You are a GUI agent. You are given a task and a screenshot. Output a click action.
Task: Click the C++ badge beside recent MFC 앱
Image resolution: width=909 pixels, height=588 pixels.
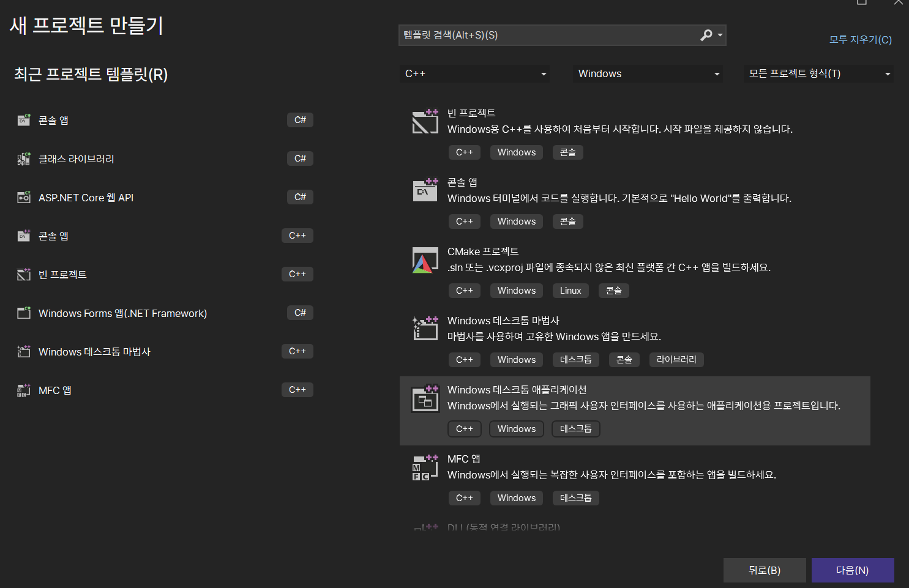[x=297, y=390]
